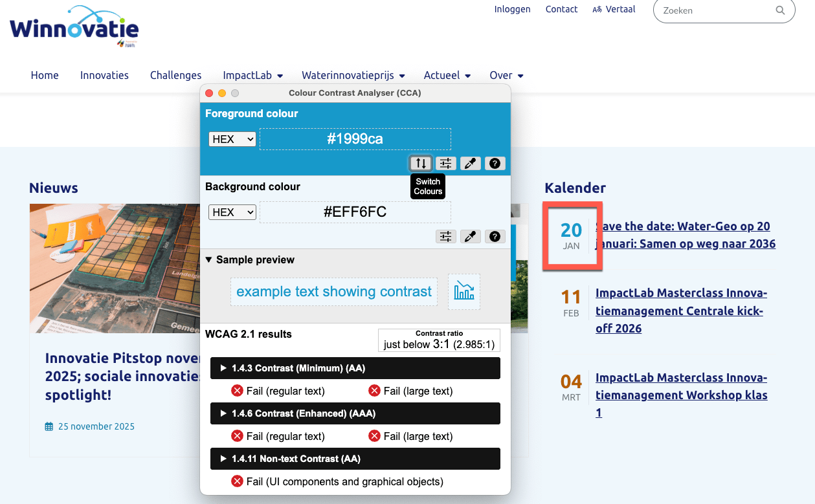Screen dimensions: 815x504
Task: Click the Inloggen link
Action: (x=512, y=9)
